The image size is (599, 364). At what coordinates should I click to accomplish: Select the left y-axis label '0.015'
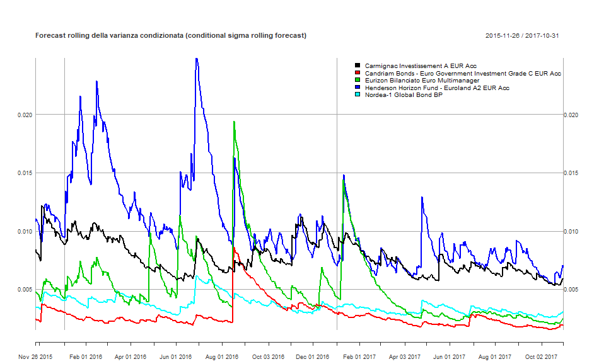(25, 173)
